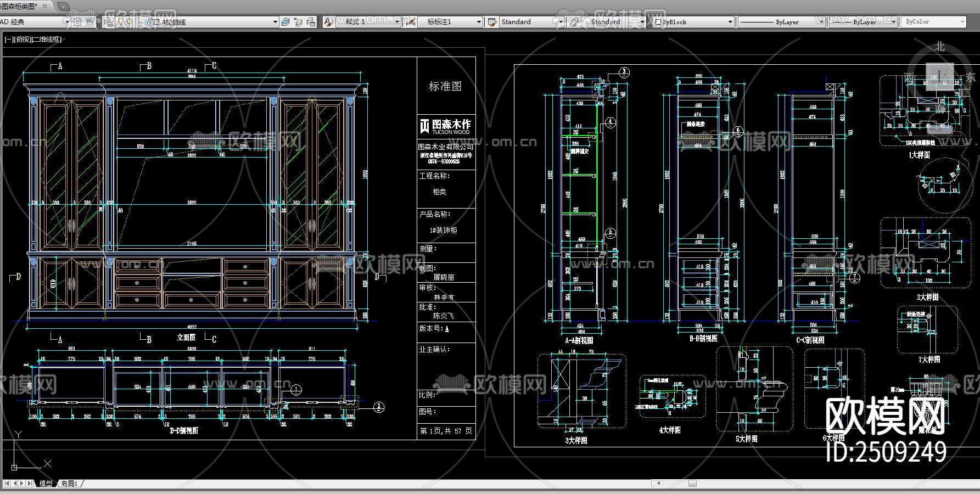
Task: Open the Table Style manager icon
Action: coord(491,22)
